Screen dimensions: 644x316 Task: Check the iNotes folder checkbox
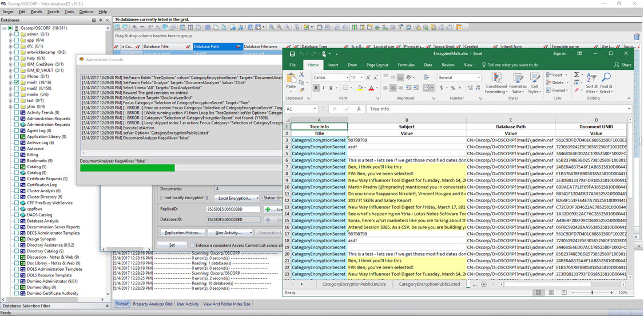click(x=17, y=77)
